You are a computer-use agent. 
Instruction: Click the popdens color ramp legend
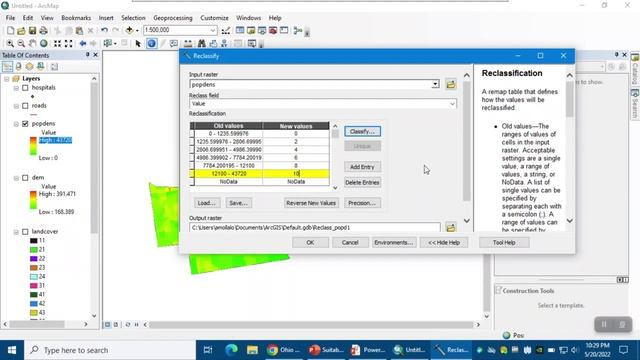point(33,146)
